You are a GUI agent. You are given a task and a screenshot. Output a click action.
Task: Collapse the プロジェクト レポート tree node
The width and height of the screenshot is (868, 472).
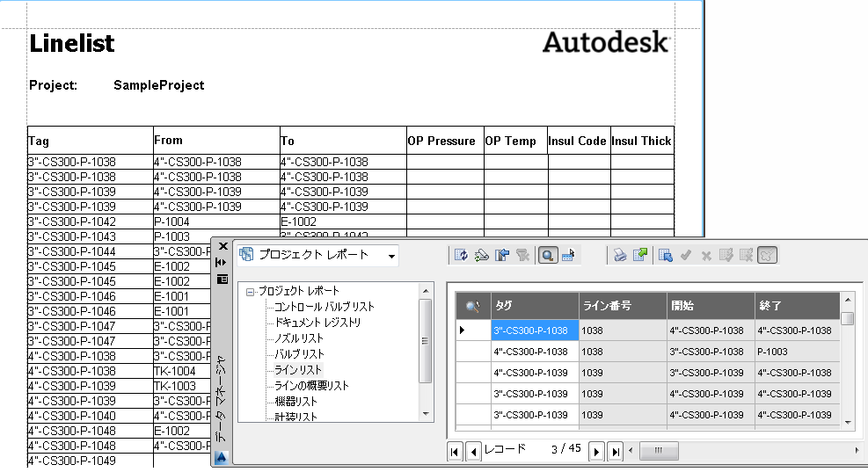(x=251, y=291)
